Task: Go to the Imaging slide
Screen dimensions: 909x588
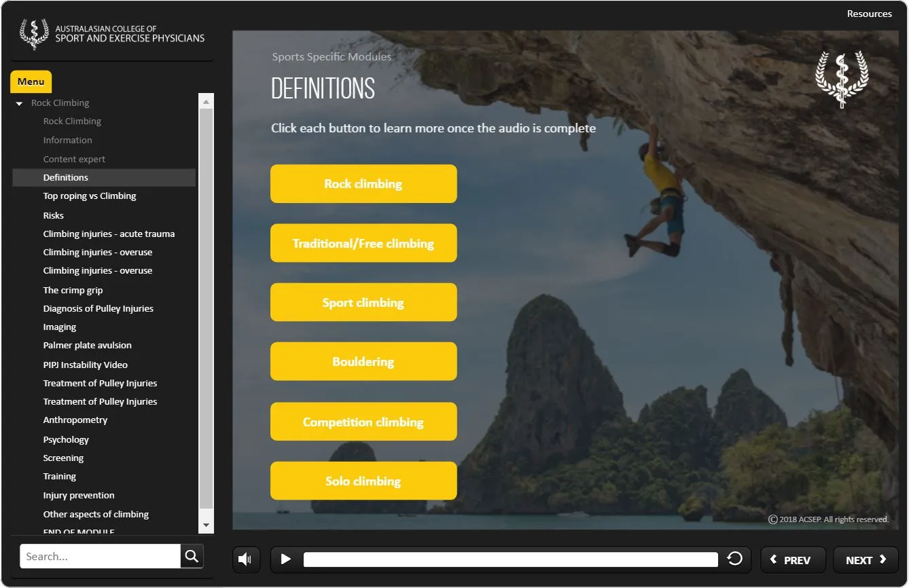Action: 59,327
